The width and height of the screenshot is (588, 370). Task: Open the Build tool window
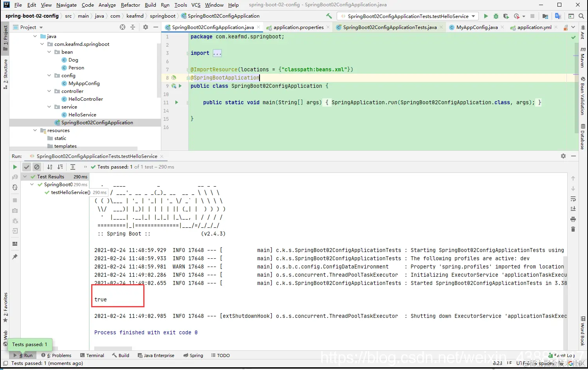(121, 355)
